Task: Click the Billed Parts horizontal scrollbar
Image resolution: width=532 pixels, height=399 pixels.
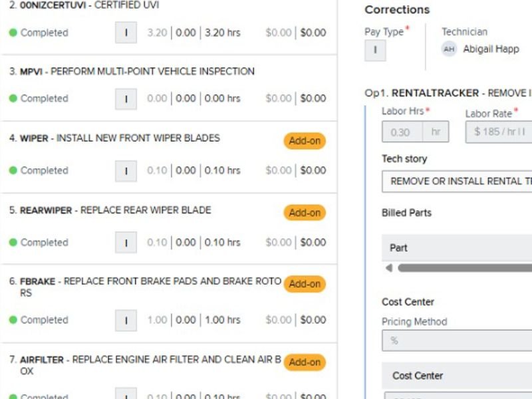Action: (465, 268)
